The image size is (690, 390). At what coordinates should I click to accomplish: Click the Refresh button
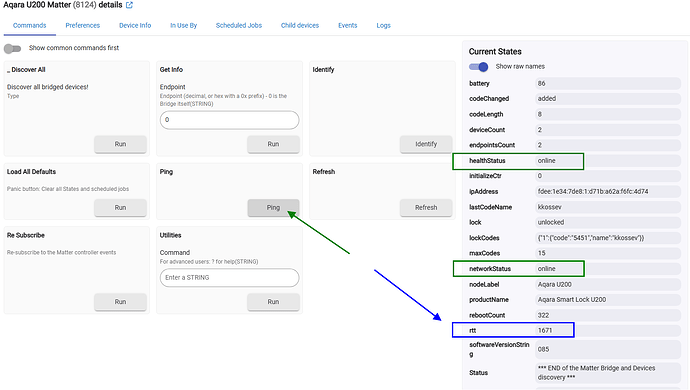(426, 208)
